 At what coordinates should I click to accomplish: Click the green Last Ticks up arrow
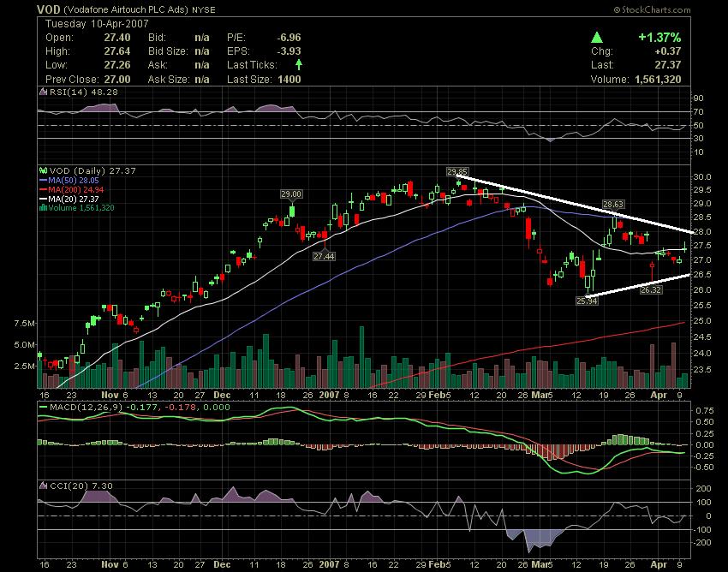[299, 64]
